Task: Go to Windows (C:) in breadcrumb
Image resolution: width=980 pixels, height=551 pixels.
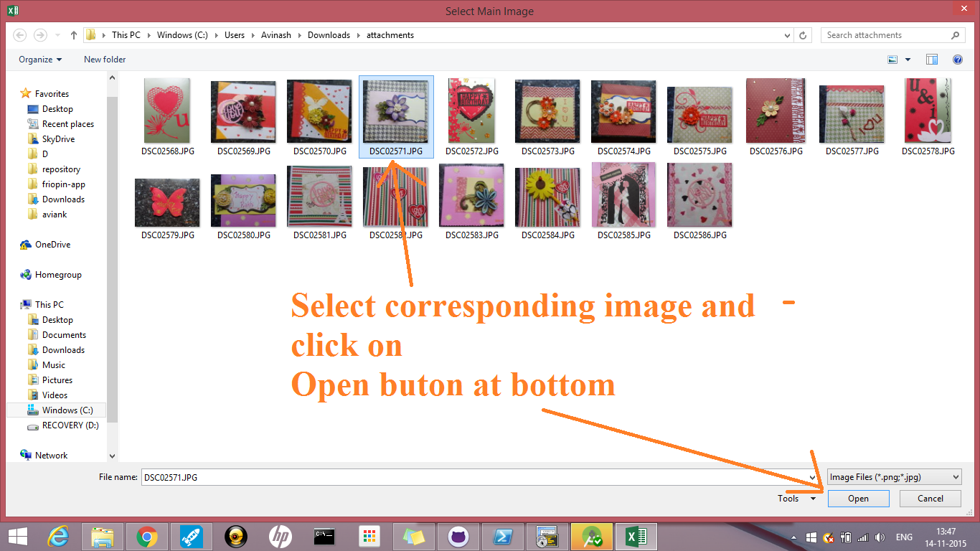Action: (x=182, y=35)
